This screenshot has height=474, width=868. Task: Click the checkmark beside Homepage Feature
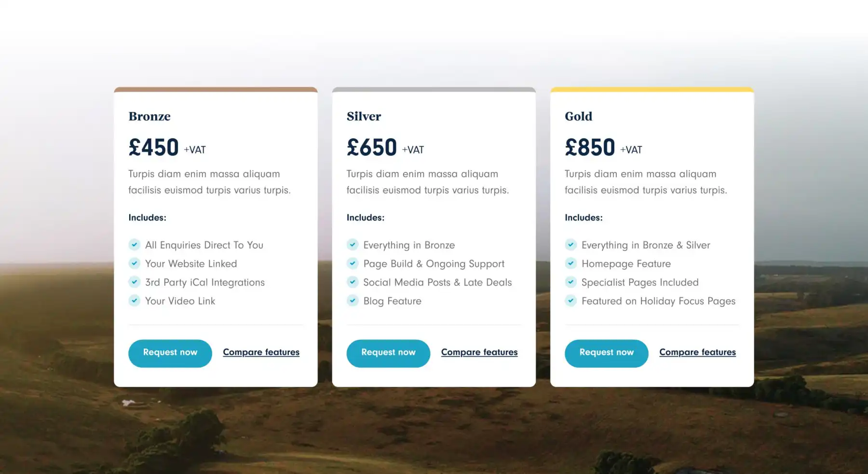pyautogui.click(x=571, y=264)
